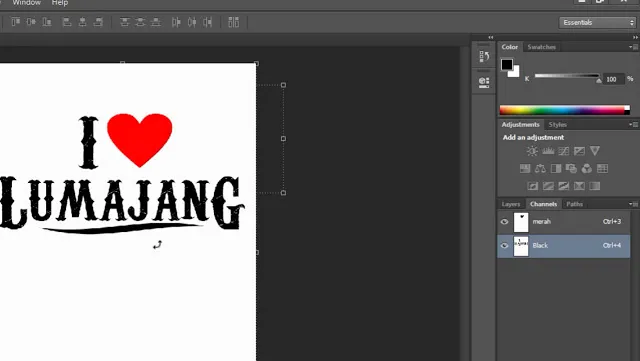Add a Black & White adjustment
The height and width of the screenshot is (361, 640).
(556, 168)
